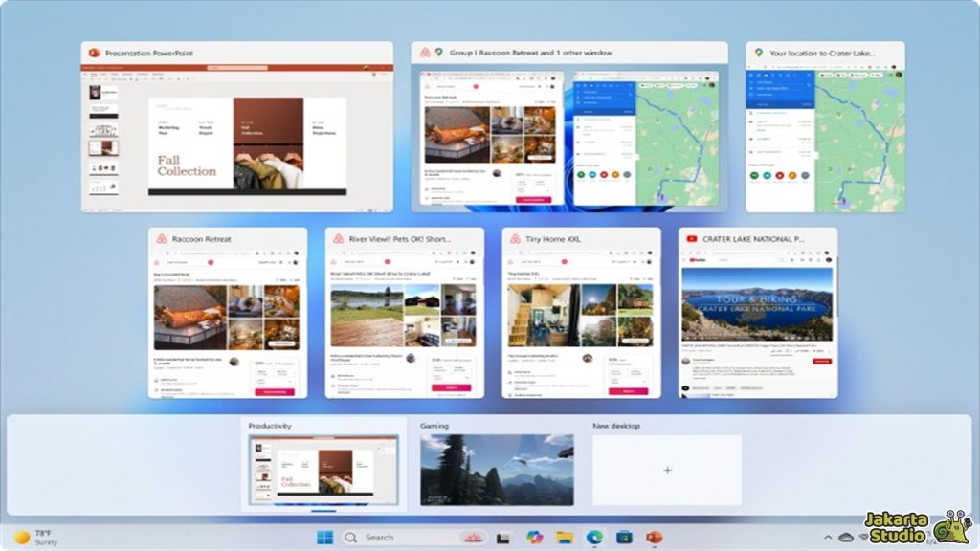This screenshot has height=551, width=980.
Task: Click the taskbar Search box
Action: pyautogui.click(x=414, y=538)
